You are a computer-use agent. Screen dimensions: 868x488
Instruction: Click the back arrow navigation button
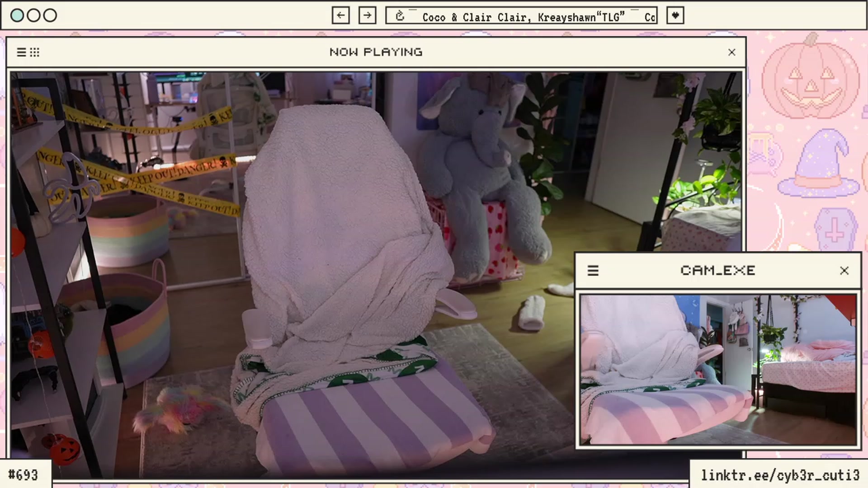(x=340, y=15)
